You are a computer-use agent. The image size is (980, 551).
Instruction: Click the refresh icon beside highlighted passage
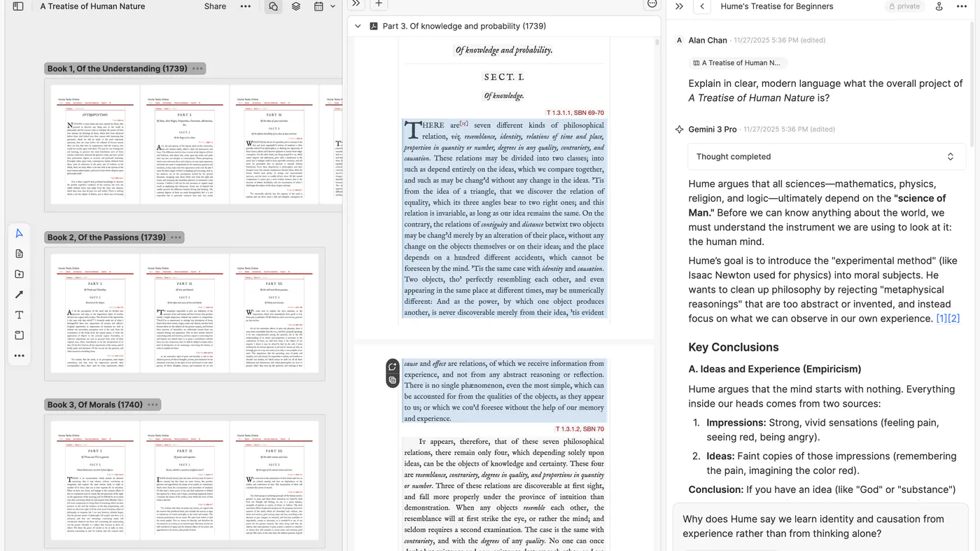pyautogui.click(x=392, y=366)
